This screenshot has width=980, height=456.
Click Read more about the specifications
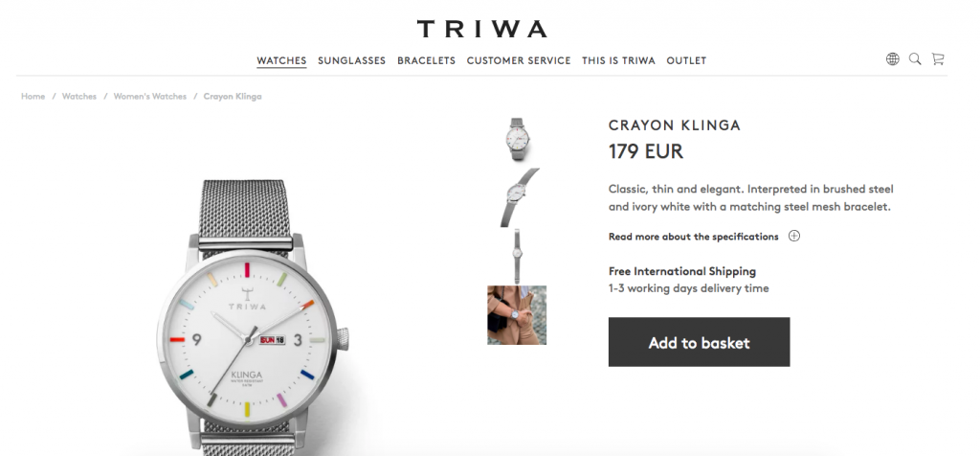(694, 237)
